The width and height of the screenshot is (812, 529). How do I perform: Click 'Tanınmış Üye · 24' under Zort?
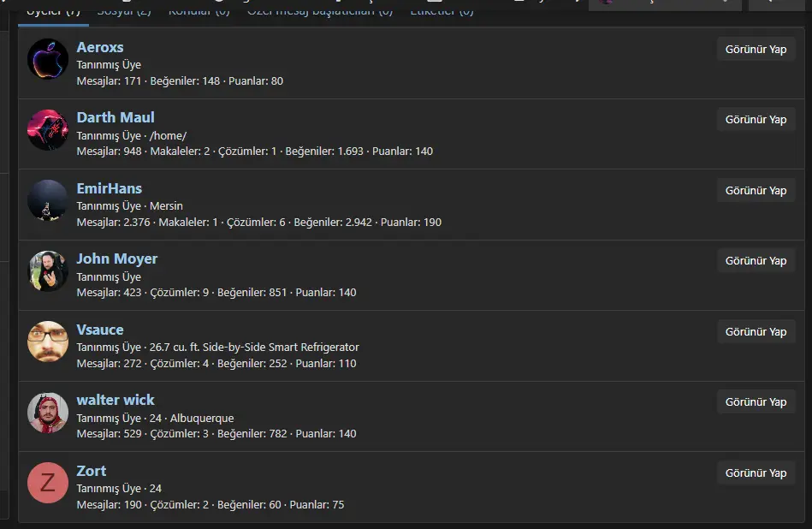point(119,489)
